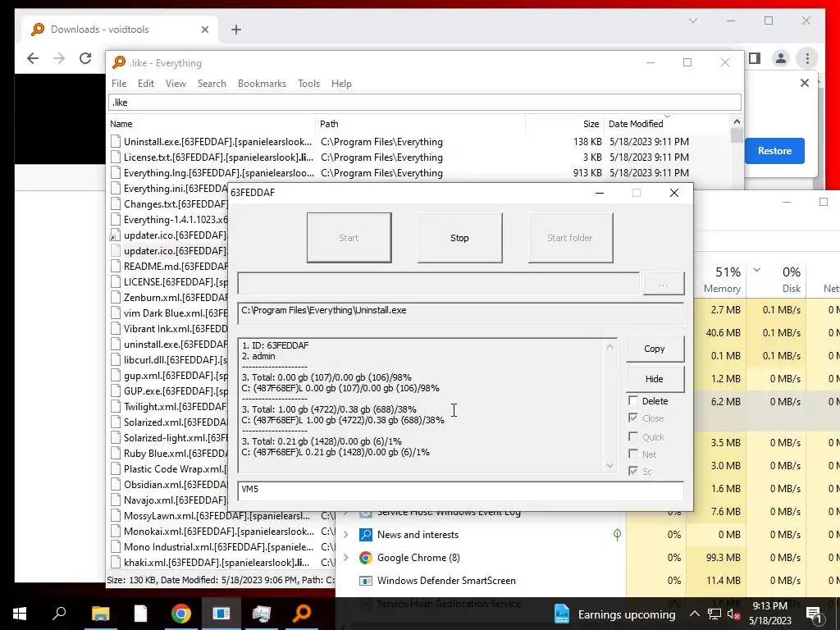Click the Stop button in 63FEDDAF window
Screen dimensions: 840x630
(459, 238)
